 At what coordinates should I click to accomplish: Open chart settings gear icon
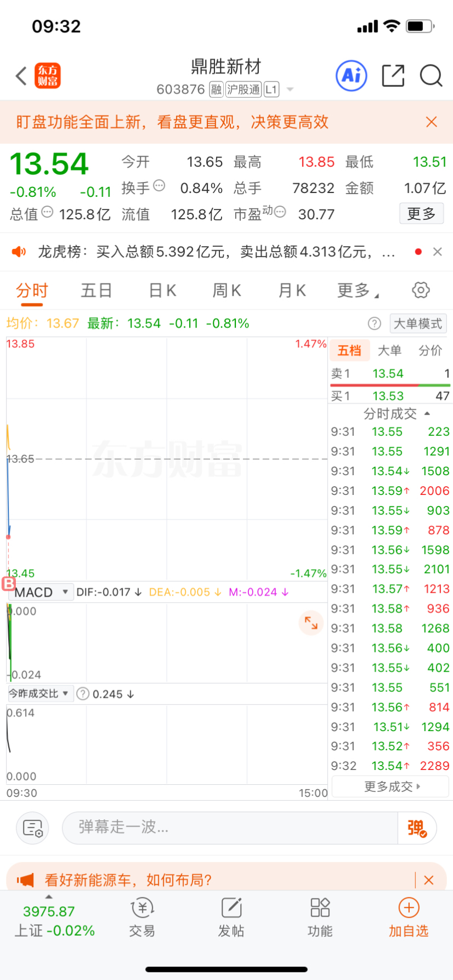421,290
